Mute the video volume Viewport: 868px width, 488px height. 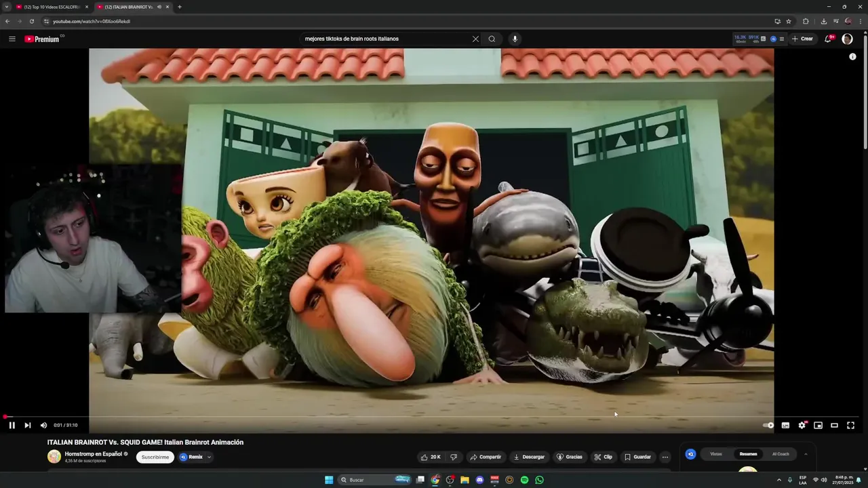43,425
